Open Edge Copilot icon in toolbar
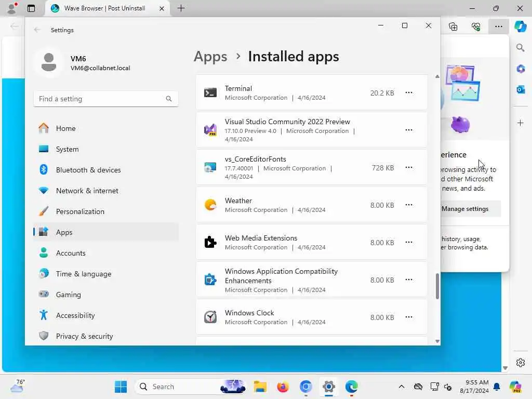Viewport: 532px width, 399px height. tap(520, 26)
